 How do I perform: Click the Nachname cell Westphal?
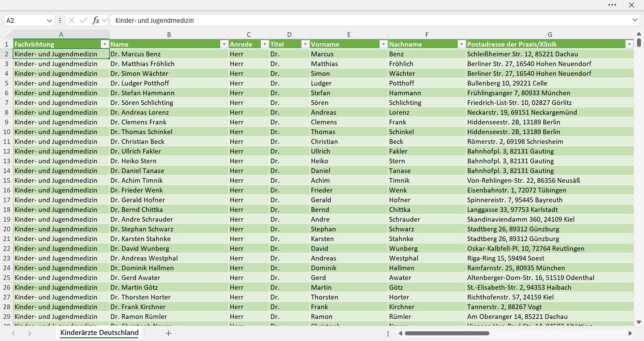(427, 259)
